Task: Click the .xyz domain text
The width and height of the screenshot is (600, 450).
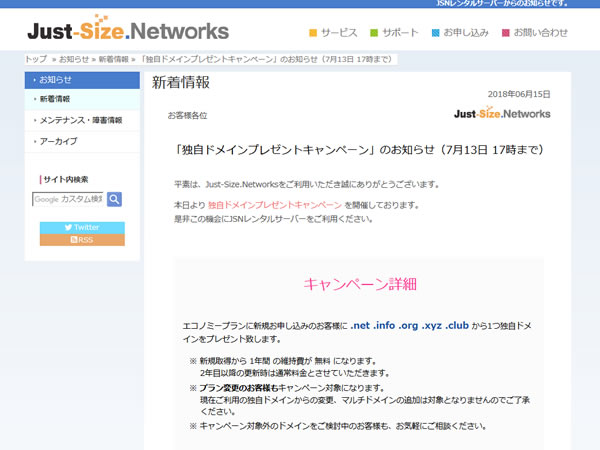Action: click(432, 326)
